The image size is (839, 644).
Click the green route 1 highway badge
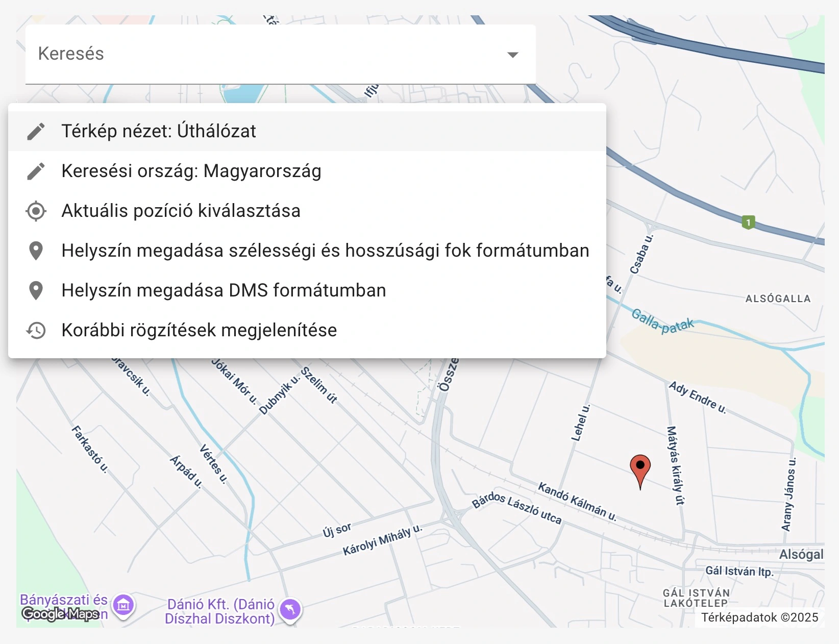(x=748, y=222)
